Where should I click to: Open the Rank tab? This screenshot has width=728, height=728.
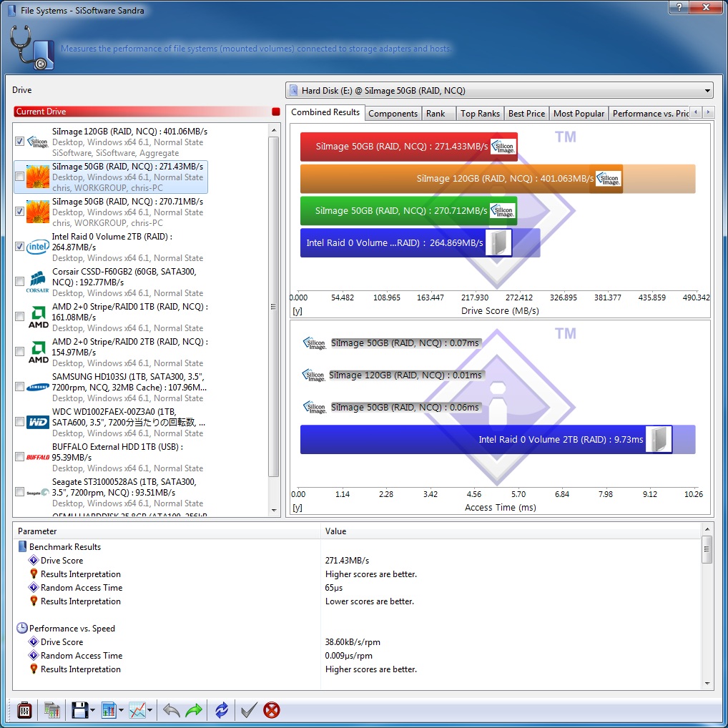tap(438, 114)
